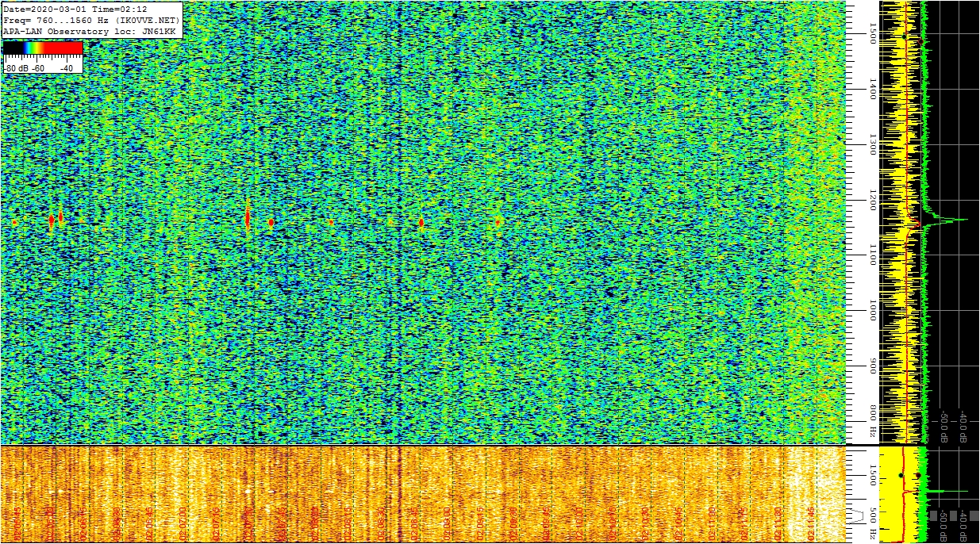Click the 1400 frequency axis label
This screenshot has height=544, width=980.
coord(873,89)
